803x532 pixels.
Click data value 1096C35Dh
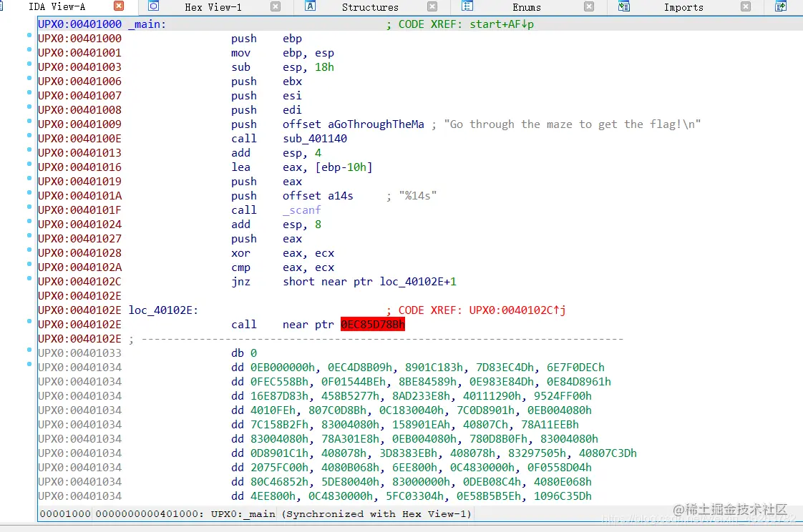(x=563, y=496)
